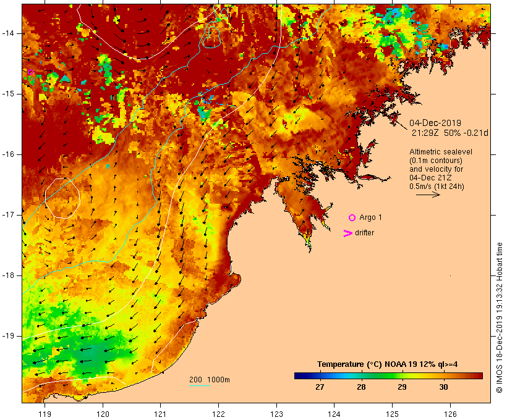507x420 pixels.
Task: Click the 30 value on temperature scale
Action: (x=443, y=387)
